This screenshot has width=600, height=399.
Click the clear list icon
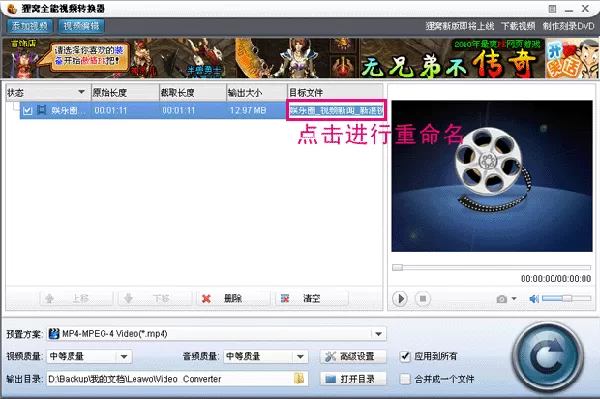tap(285, 298)
